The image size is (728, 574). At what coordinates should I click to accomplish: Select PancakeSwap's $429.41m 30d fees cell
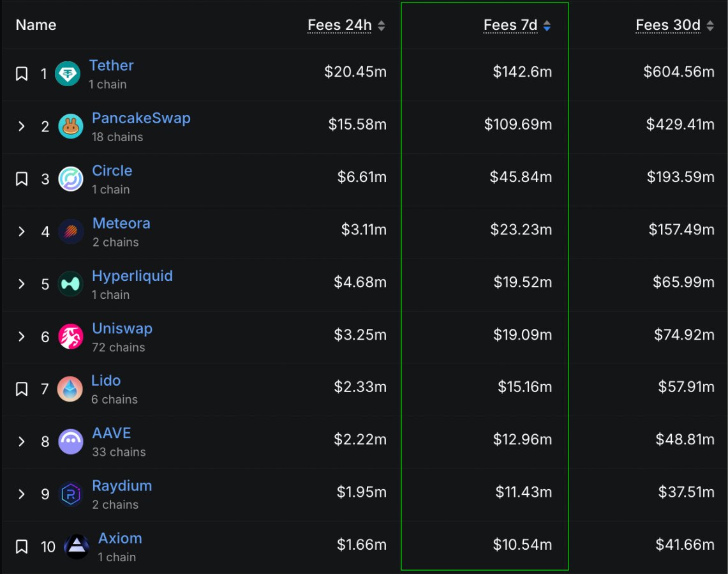[680, 124]
